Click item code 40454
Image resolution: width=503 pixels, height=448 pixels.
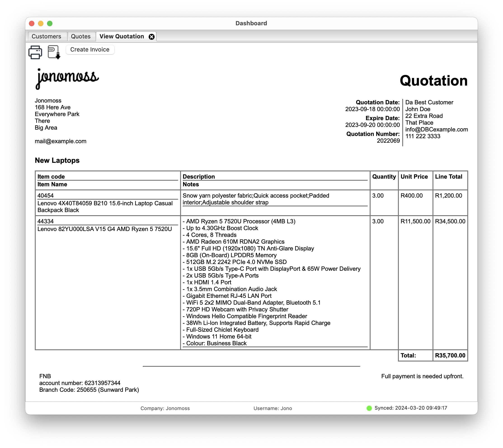(x=46, y=196)
